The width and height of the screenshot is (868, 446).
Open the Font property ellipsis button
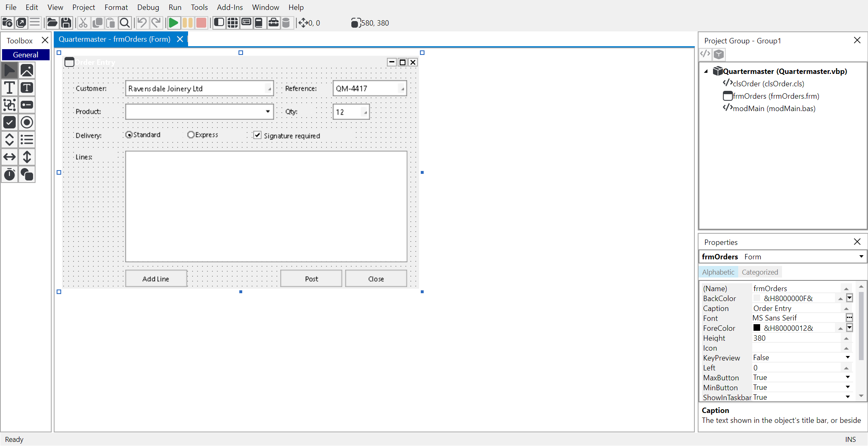[x=849, y=318]
